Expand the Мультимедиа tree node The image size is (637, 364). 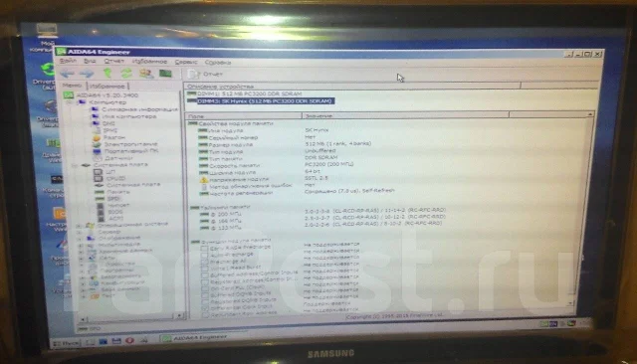point(80,245)
